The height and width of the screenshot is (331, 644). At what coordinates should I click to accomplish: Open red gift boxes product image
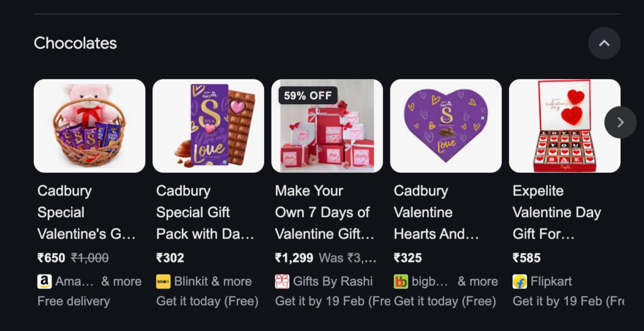coord(327,132)
